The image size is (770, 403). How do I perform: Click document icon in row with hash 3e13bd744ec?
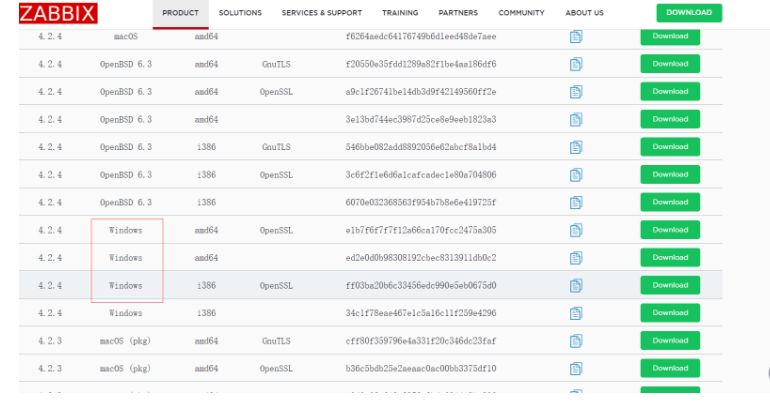[576, 119]
